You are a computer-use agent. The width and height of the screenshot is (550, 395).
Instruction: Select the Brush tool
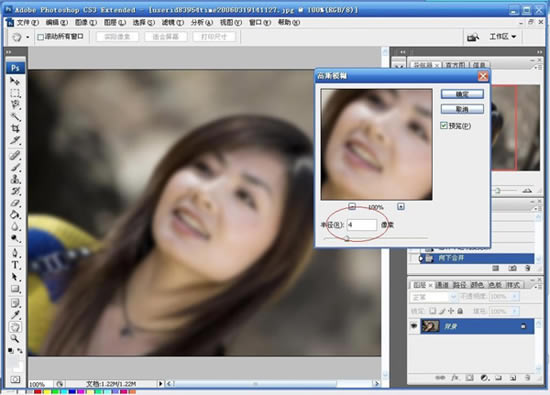click(x=15, y=167)
